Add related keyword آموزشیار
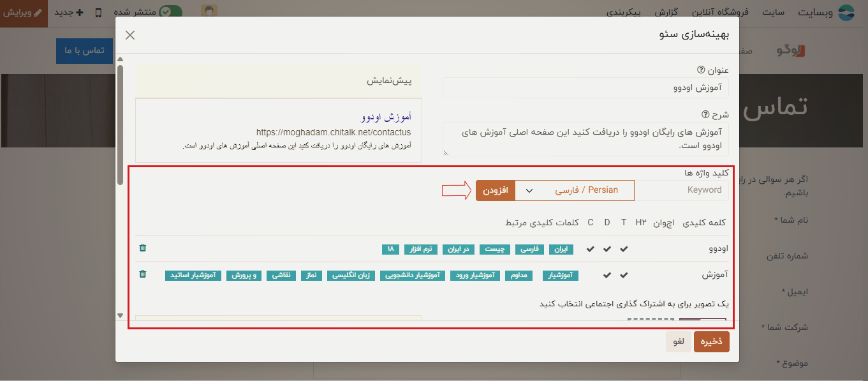 pyautogui.click(x=561, y=275)
